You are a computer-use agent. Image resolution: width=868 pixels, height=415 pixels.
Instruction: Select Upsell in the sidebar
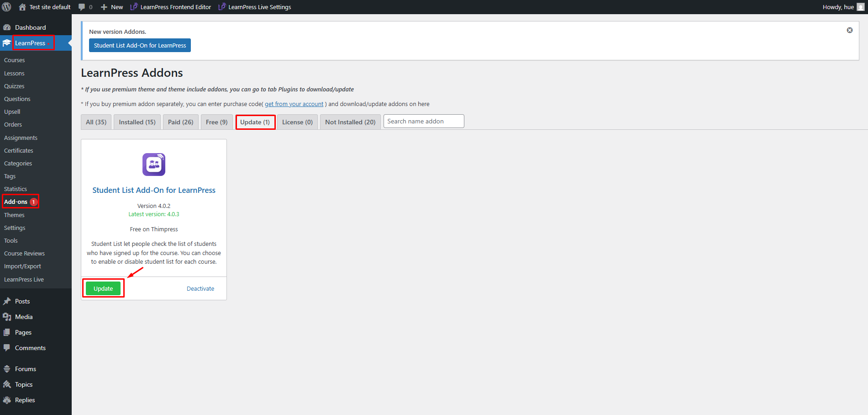(12, 112)
